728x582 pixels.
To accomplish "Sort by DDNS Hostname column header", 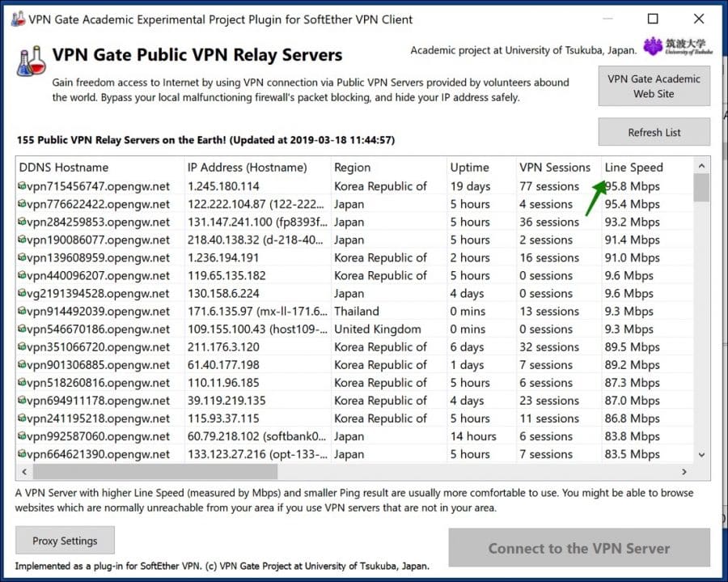I will click(99, 168).
